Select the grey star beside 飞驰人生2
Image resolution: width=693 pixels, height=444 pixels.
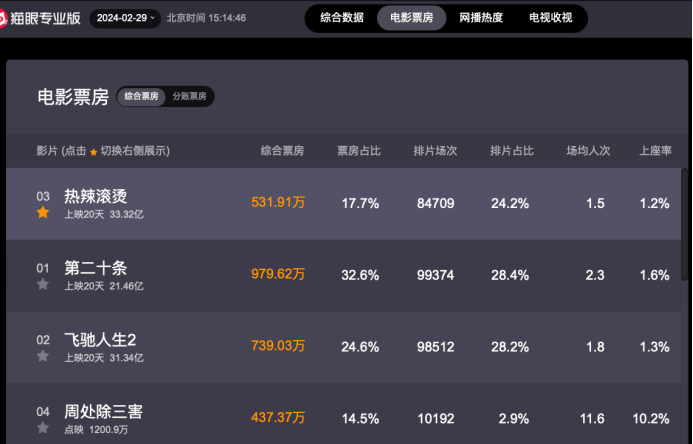(43, 356)
